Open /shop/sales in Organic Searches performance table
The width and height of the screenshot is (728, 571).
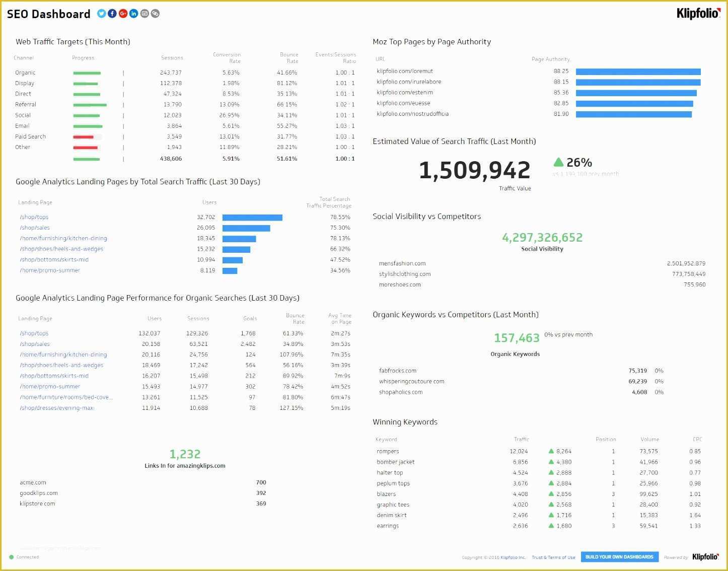pyautogui.click(x=35, y=344)
